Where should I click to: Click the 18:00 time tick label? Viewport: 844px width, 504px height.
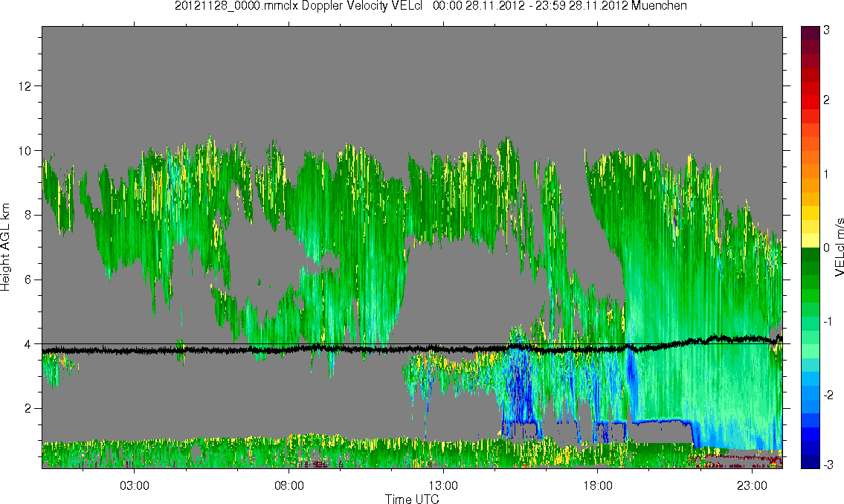coord(598,485)
